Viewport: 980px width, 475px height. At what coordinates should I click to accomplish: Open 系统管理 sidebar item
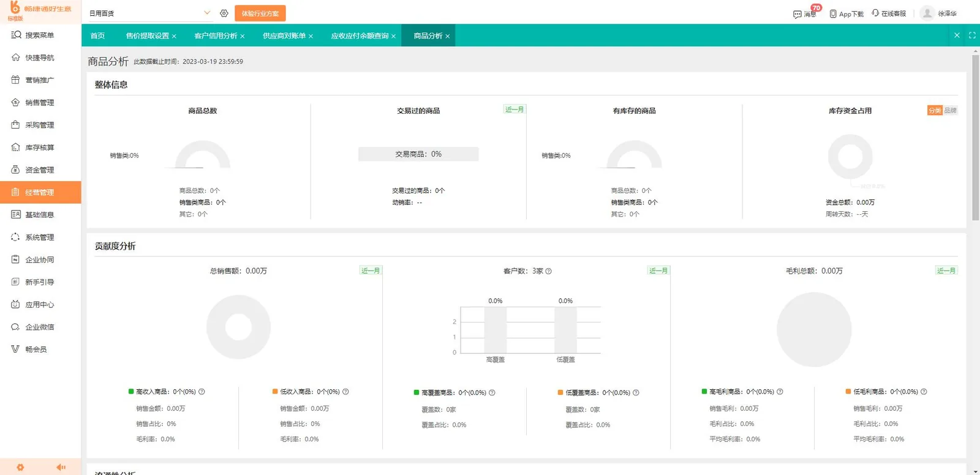pyautogui.click(x=40, y=238)
